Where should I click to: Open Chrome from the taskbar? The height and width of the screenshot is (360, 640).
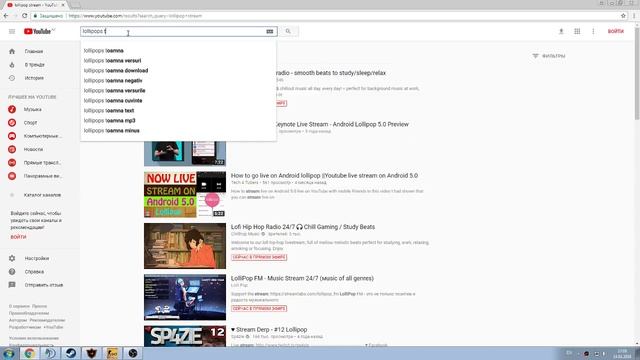click(x=29, y=353)
